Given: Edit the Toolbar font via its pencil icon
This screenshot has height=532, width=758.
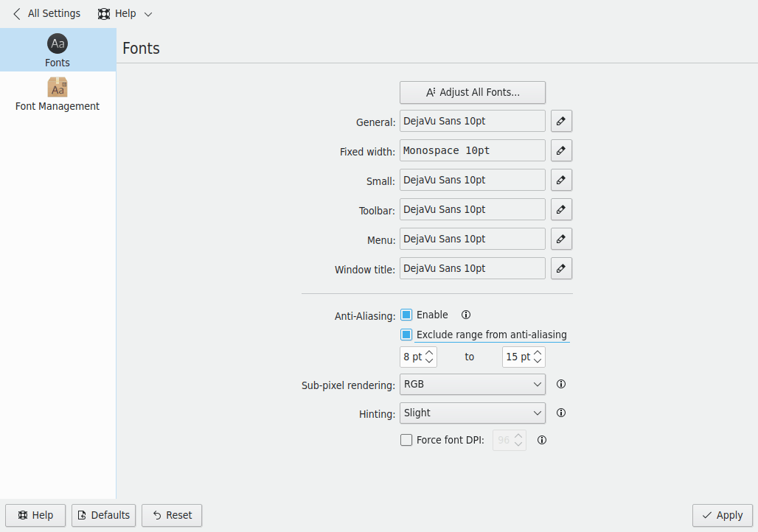Looking at the screenshot, I should point(561,209).
